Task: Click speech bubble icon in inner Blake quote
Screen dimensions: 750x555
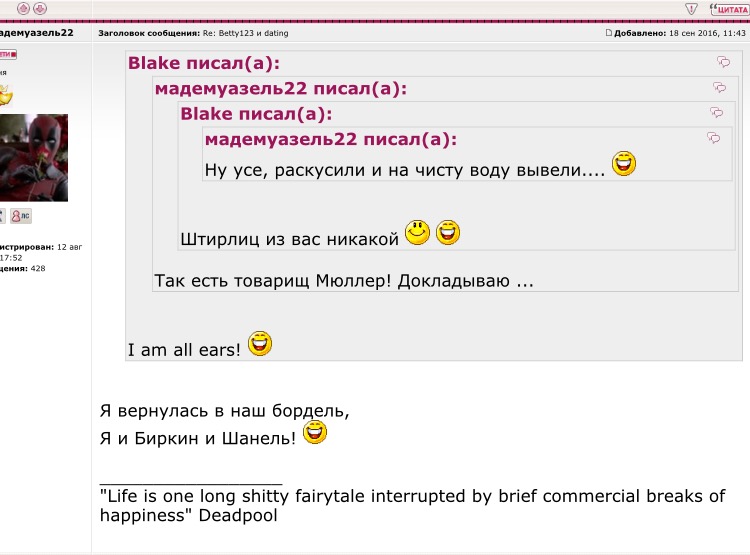Action: (716, 113)
